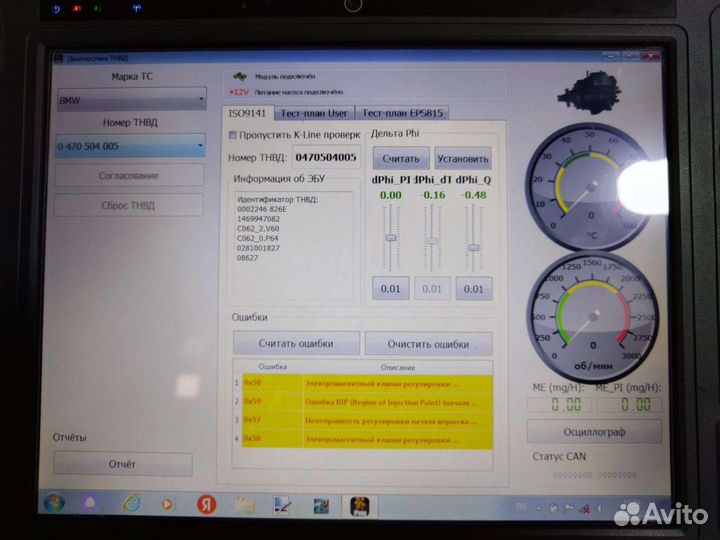The width and height of the screenshot is (720, 540).
Task: Click the 'Согласование' button
Action: point(129,175)
